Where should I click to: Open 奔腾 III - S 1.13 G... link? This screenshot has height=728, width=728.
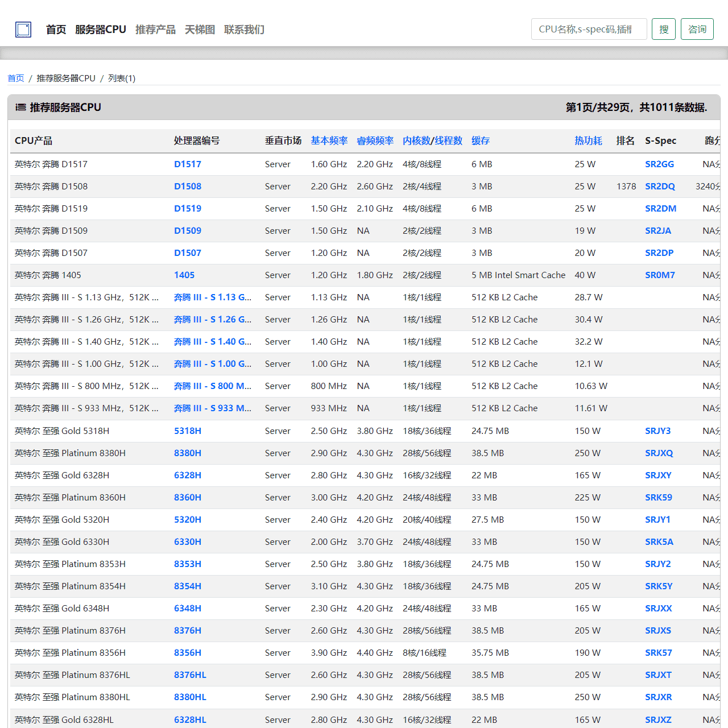click(x=213, y=297)
